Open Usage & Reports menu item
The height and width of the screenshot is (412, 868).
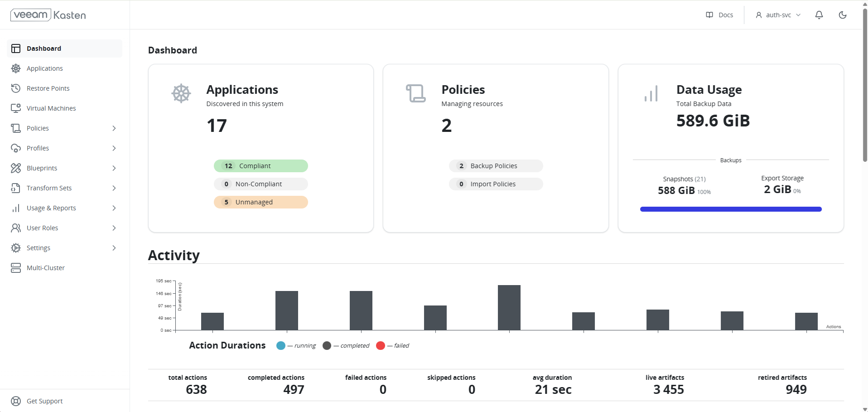(51, 208)
